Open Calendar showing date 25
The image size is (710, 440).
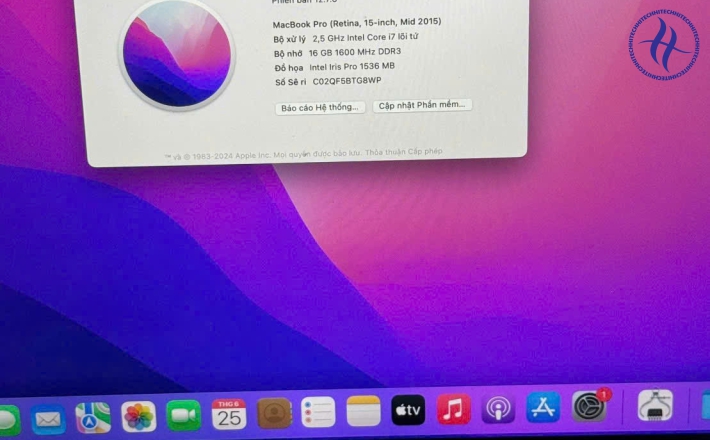click(229, 414)
